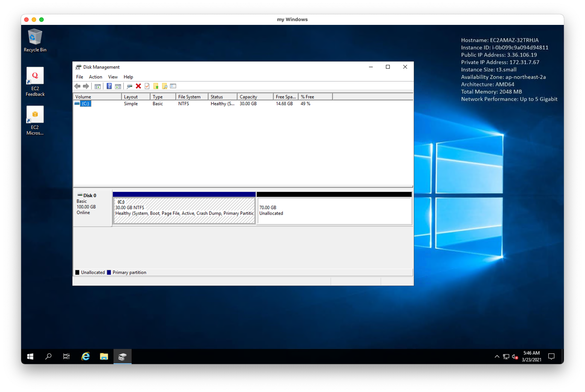Click the red X Delete toolbar icon
This screenshot has height=392, width=585.
[138, 86]
